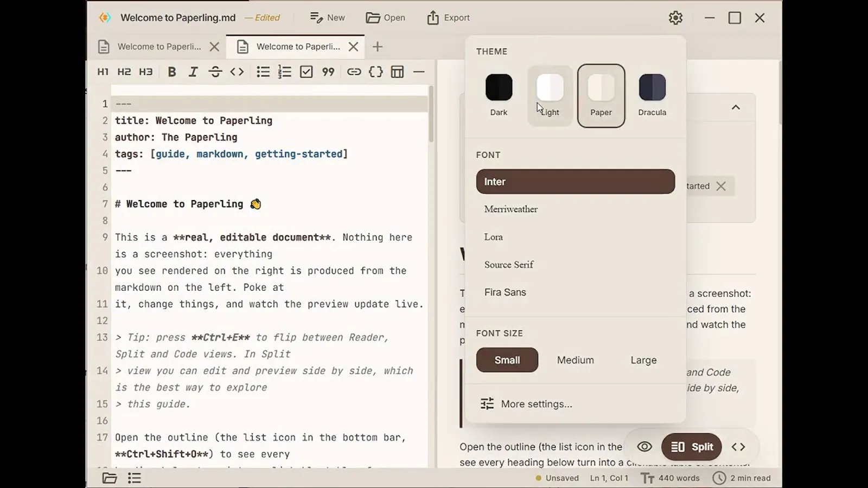Screen dimensions: 868x488
Task: Insert a bulleted list
Action: [x=263, y=72]
